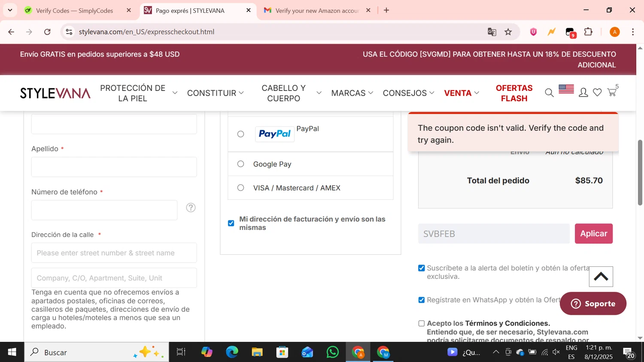Uncheck the newsletter alert subscription checkbox

[x=422, y=268]
